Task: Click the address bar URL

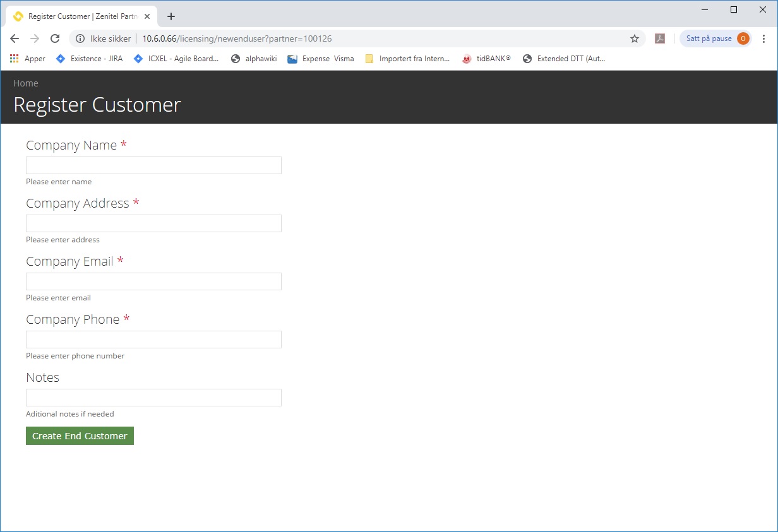Action: 237,38
